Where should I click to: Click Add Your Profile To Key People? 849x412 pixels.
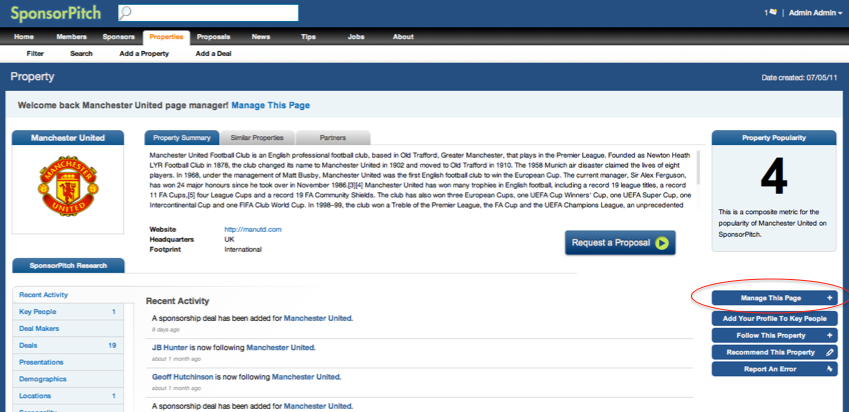click(774, 318)
